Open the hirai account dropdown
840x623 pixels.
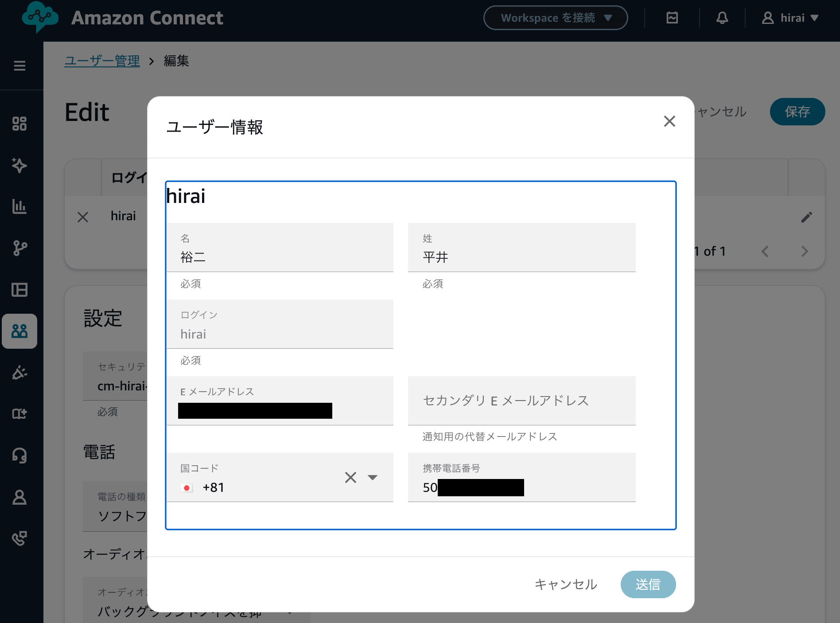click(x=790, y=18)
